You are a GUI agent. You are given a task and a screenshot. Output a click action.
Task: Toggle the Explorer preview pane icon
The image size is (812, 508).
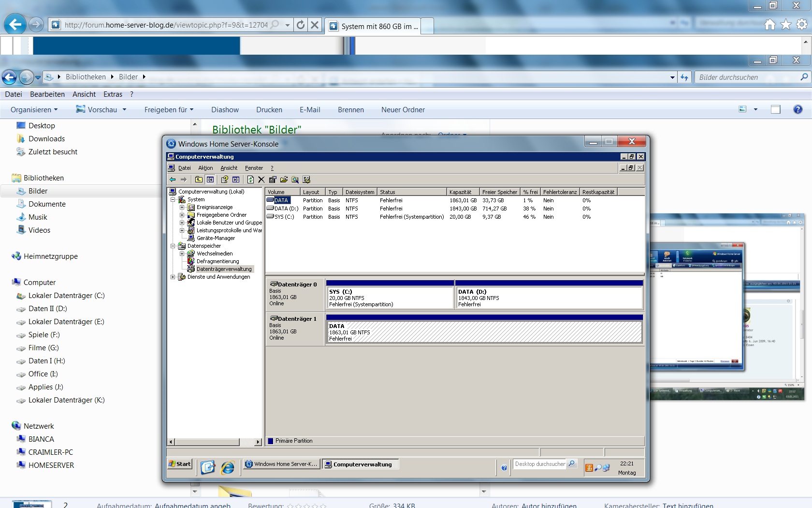click(776, 109)
